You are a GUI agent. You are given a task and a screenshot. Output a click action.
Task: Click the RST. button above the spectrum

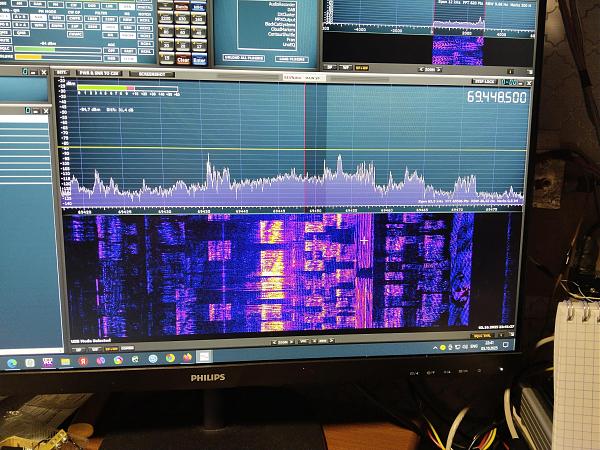[62, 74]
